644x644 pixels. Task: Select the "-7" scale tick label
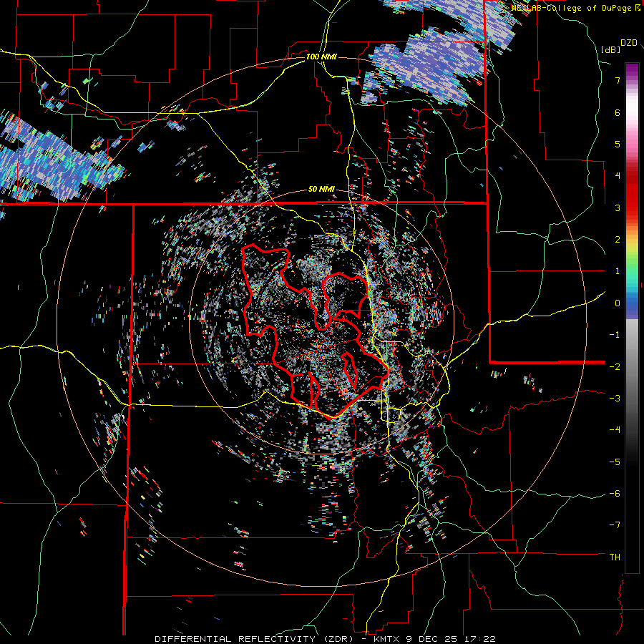615,525
